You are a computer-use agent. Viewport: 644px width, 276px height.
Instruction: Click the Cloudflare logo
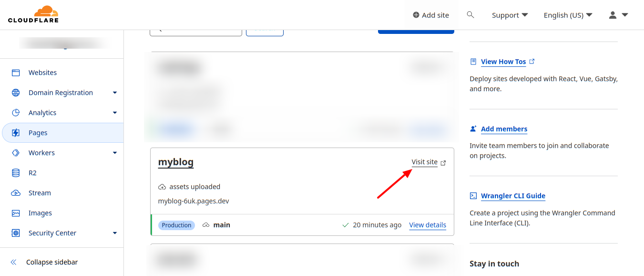tap(33, 14)
